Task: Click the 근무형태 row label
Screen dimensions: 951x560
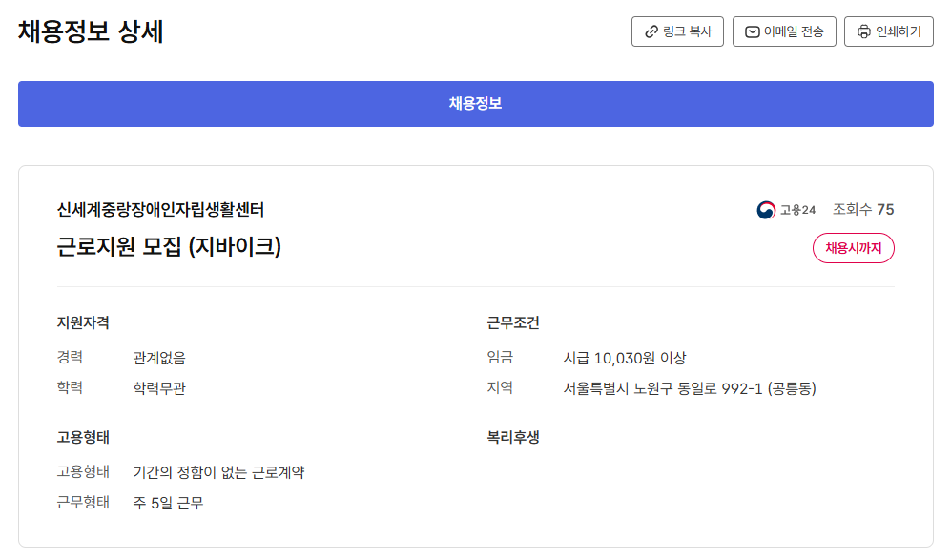Action: coord(83,503)
